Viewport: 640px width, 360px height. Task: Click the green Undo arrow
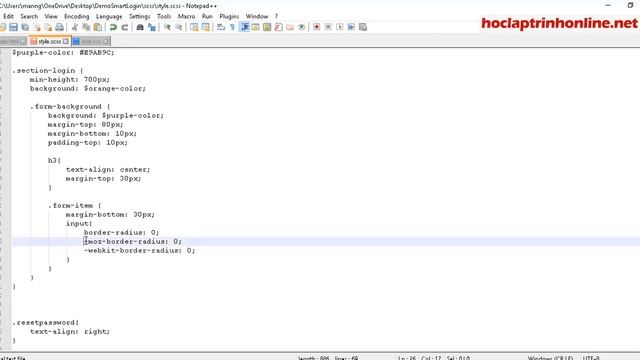pyautogui.click(x=113, y=27)
